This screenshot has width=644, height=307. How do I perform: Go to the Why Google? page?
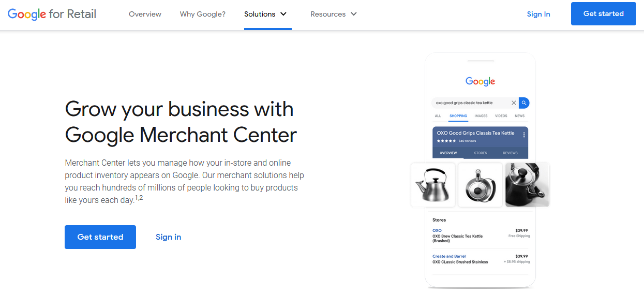(x=203, y=14)
